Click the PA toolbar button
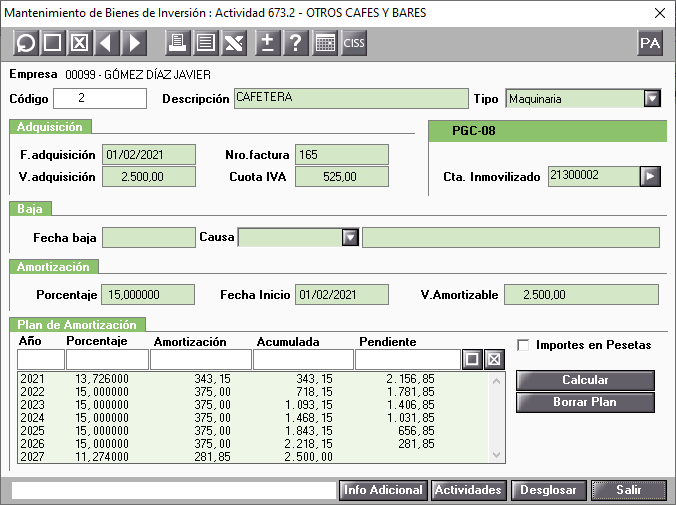The image size is (676, 505). coord(650,43)
